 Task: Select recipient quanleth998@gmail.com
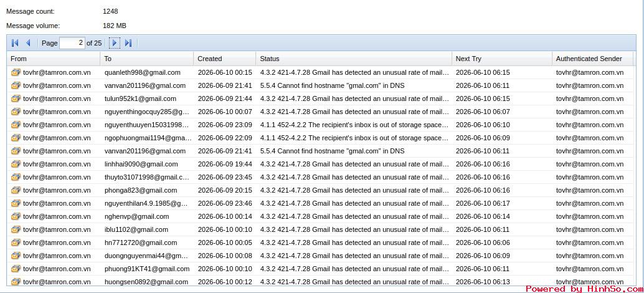click(143, 72)
